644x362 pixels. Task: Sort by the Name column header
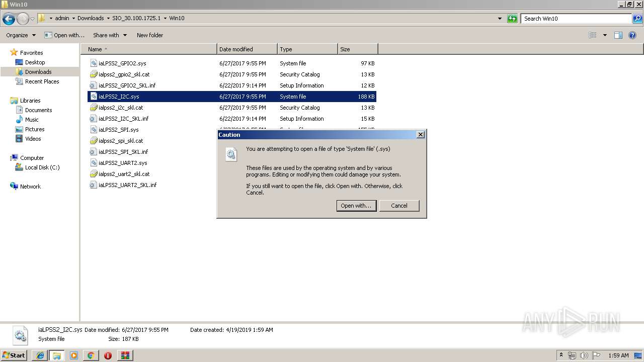148,49
